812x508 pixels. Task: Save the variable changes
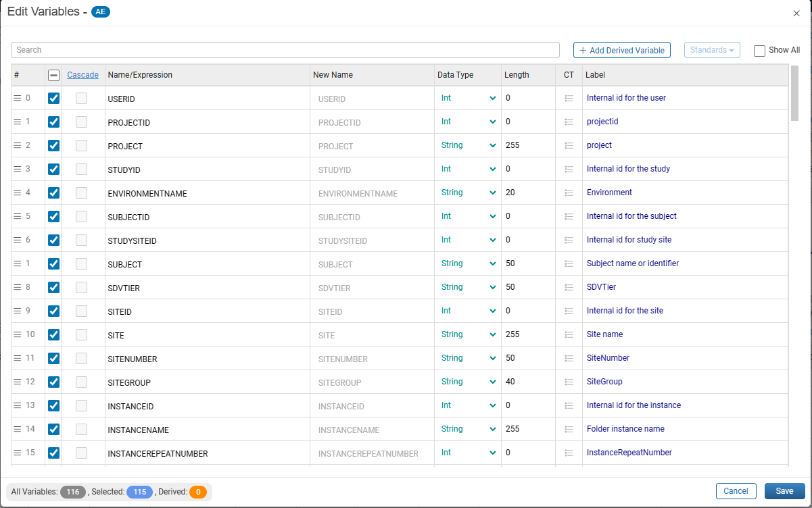784,491
